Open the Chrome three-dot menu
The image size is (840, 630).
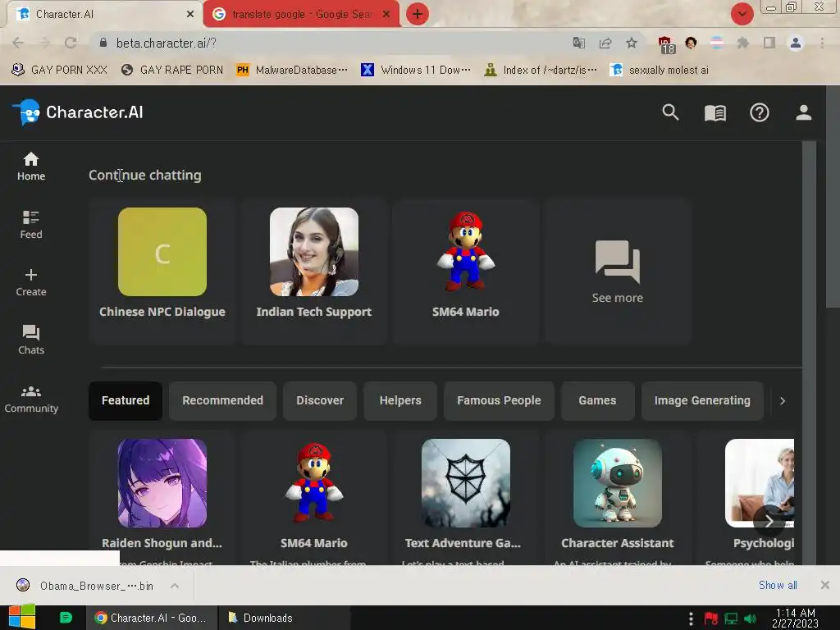(x=822, y=43)
